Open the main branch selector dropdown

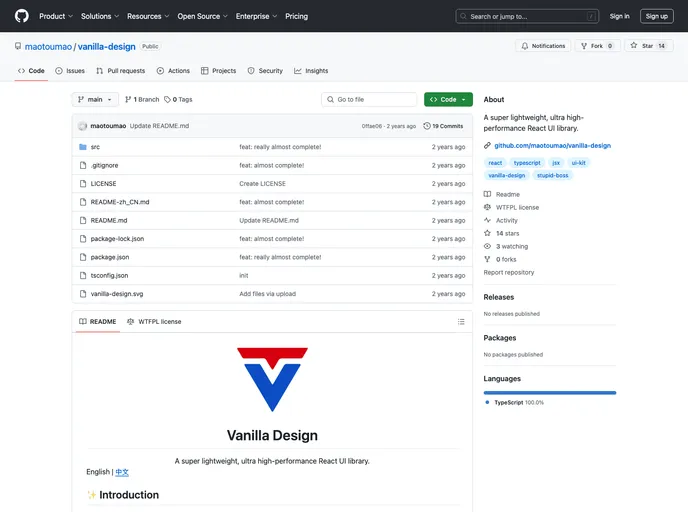tap(95, 100)
